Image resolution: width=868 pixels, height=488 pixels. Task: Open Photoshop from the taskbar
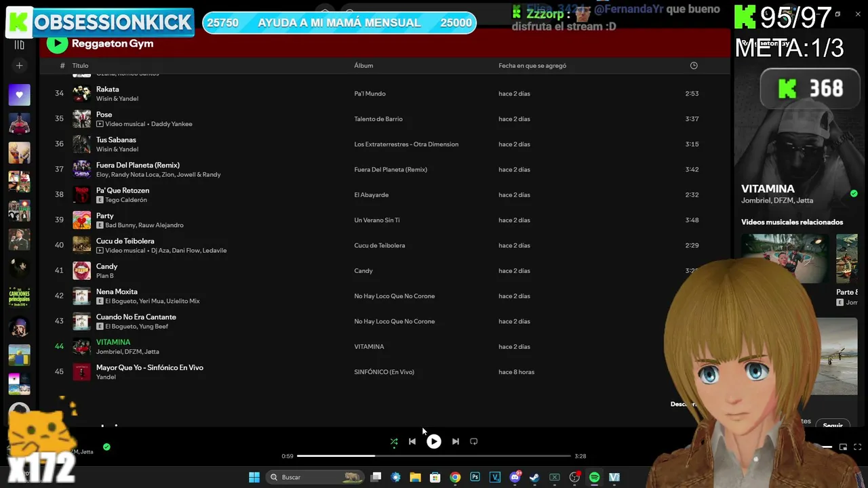pyautogui.click(x=475, y=477)
